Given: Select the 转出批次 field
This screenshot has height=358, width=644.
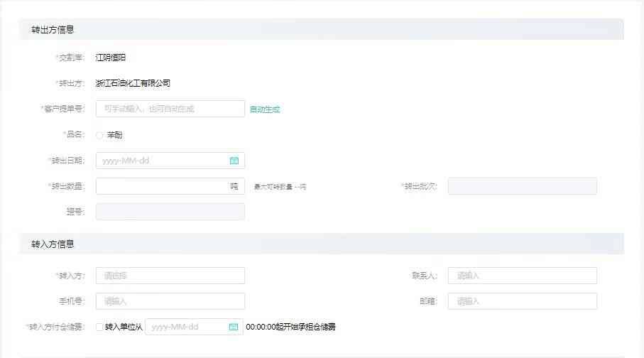Looking at the screenshot, I should click(522, 186).
